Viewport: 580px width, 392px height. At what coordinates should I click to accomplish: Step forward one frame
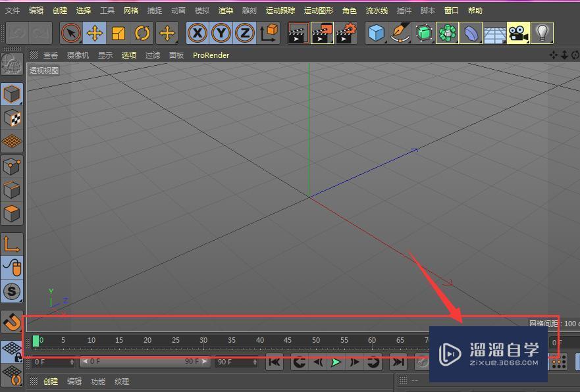coord(354,362)
